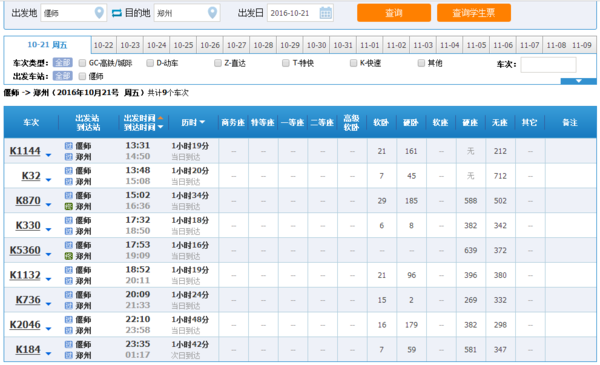Open train K2046 link
This screenshot has width=600, height=365.
point(25,325)
